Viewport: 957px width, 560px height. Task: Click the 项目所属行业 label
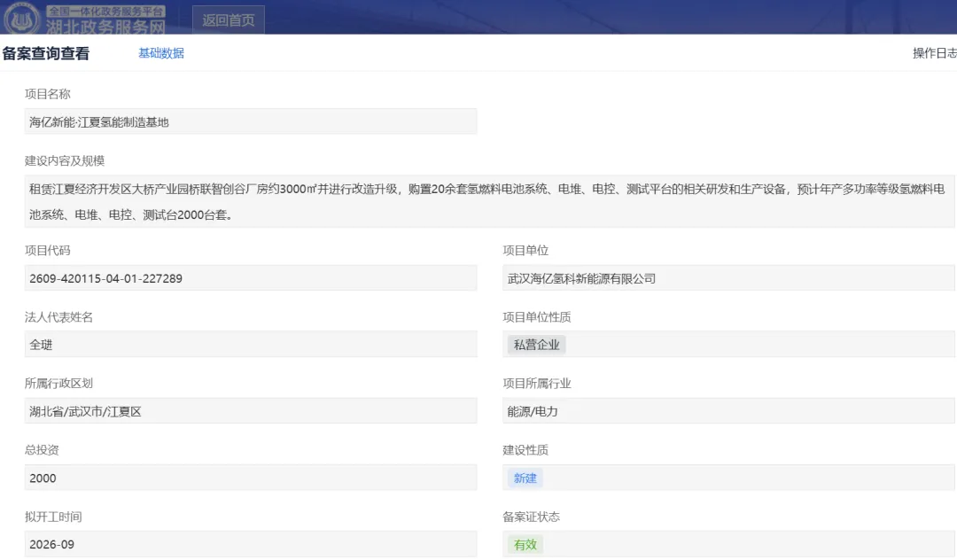(537, 383)
